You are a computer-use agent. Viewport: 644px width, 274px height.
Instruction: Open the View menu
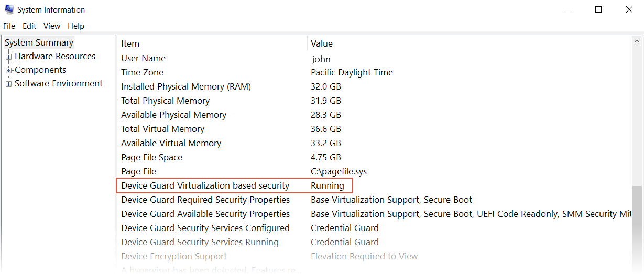(52, 26)
